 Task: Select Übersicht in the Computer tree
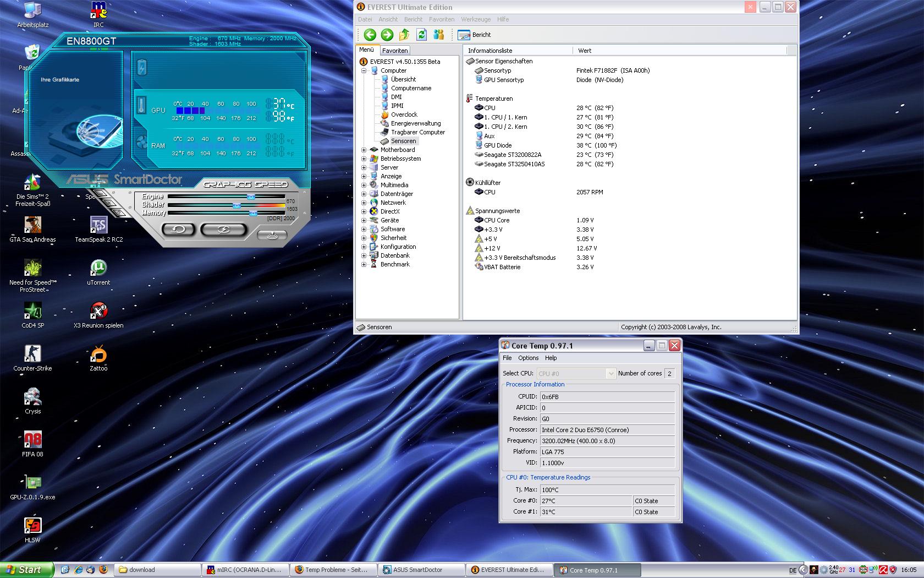[403, 79]
